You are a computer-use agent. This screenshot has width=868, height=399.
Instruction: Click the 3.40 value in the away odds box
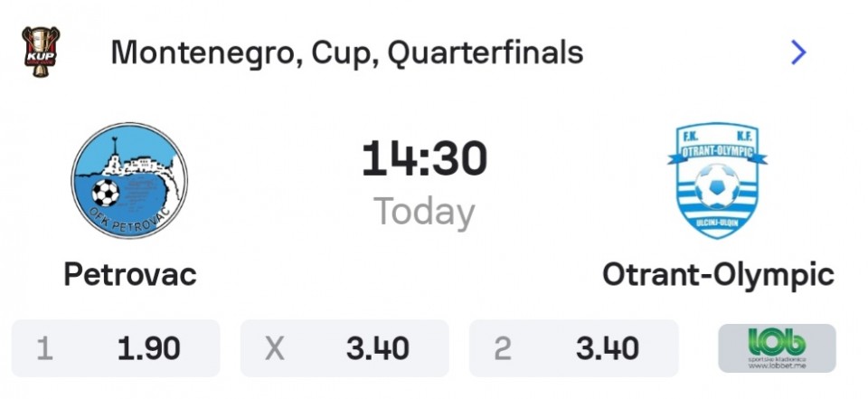point(607,348)
